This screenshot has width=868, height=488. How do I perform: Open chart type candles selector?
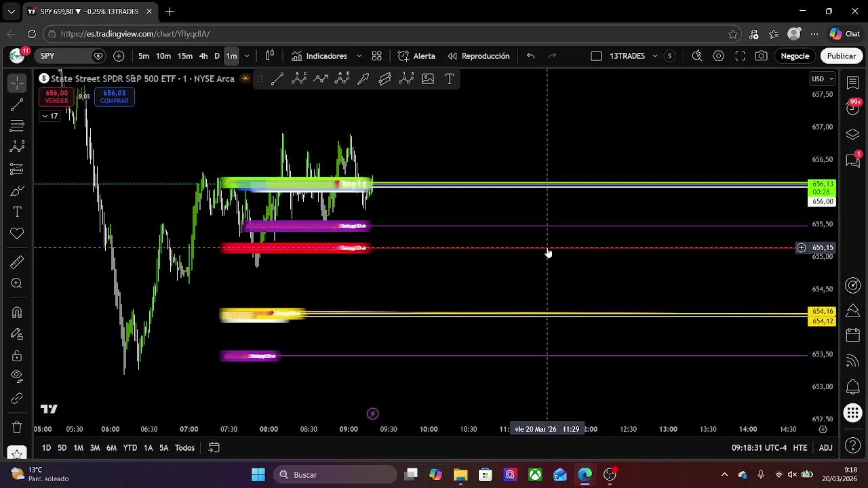(x=270, y=56)
